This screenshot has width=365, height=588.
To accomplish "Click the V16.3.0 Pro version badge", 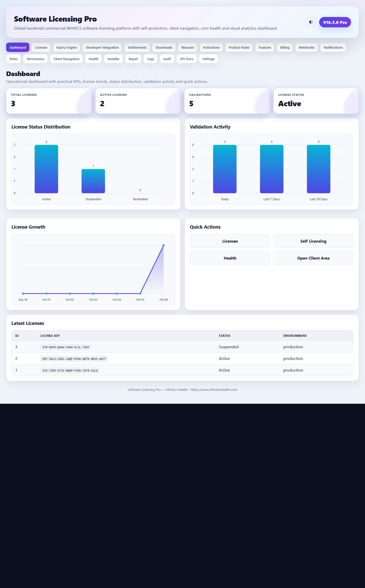I will tap(335, 22).
